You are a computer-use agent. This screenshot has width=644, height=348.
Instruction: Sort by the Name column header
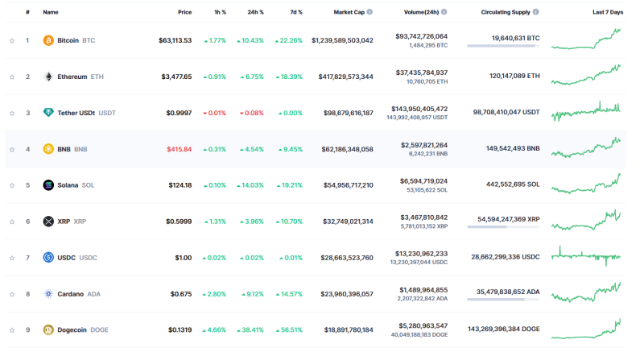tap(51, 12)
